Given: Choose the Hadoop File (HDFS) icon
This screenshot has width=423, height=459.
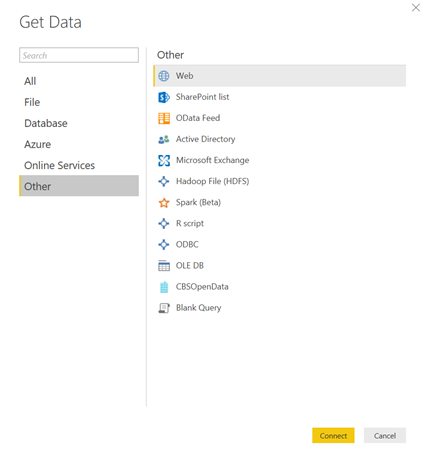Looking at the screenshot, I should coord(164,181).
